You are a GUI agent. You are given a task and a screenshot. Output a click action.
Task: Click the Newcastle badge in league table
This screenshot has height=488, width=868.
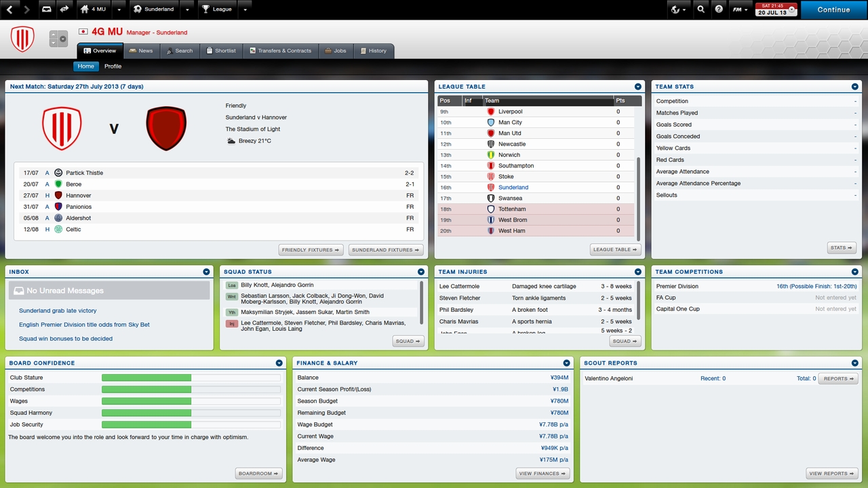click(x=491, y=144)
